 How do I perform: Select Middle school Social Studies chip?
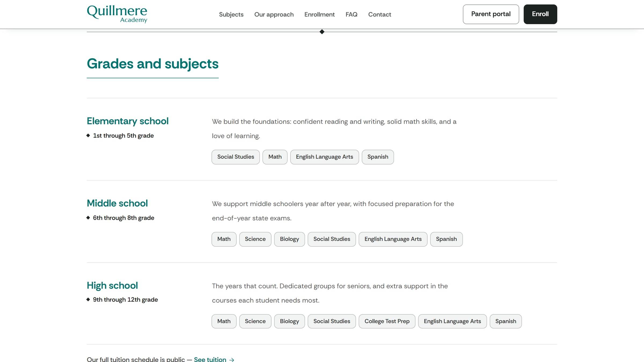[x=332, y=239]
